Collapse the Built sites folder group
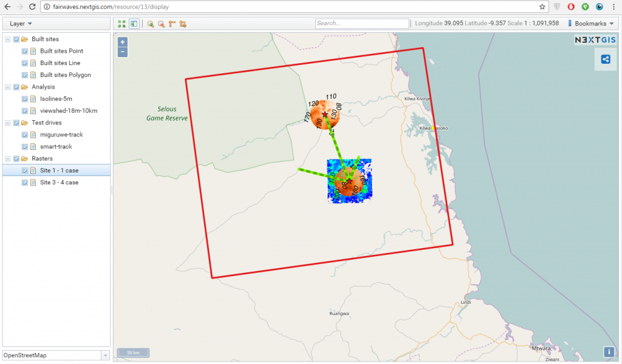Image resolution: width=622 pixels, height=364 pixels. point(7,39)
